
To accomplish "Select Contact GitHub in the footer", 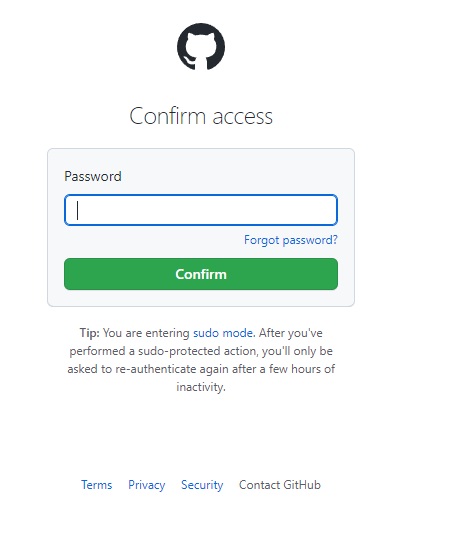I will point(280,485).
